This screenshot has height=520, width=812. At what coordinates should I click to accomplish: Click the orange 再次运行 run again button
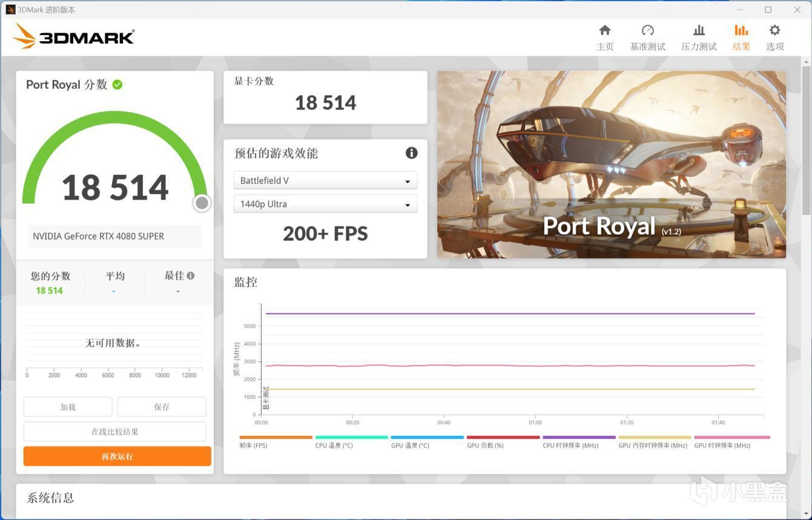point(117,456)
